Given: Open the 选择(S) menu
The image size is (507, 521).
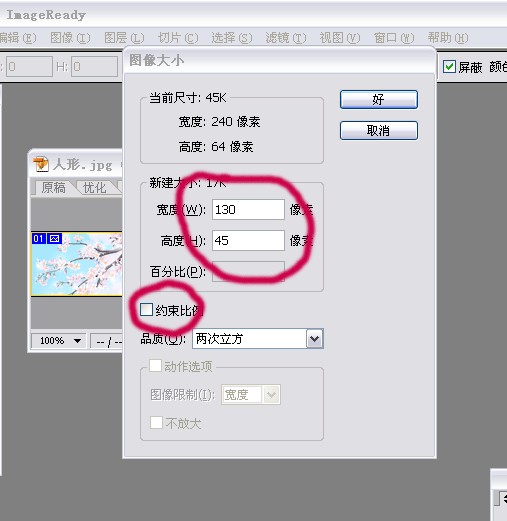Looking at the screenshot, I should coord(232,38).
